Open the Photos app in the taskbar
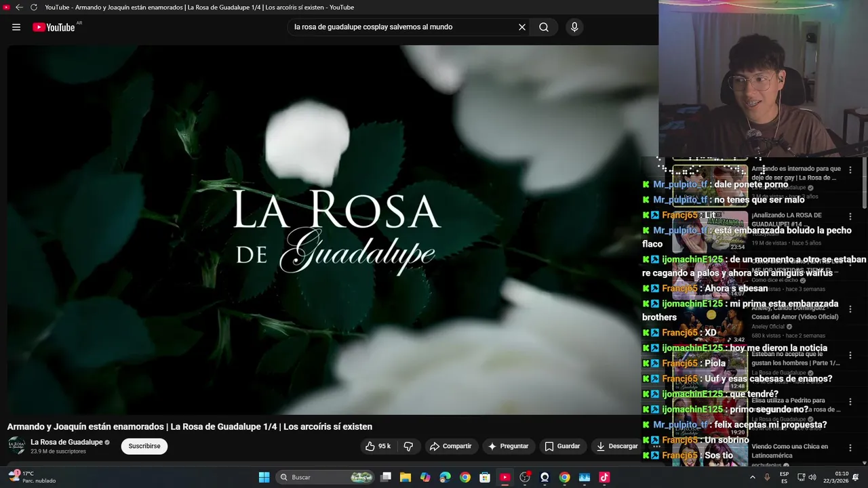Screen dimensions: 868x488 (x=585, y=477)
